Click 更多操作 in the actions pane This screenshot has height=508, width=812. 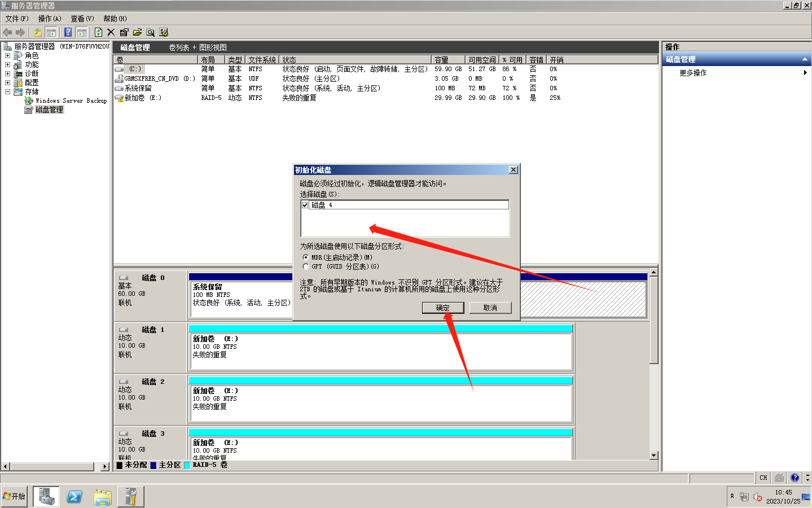693,73
